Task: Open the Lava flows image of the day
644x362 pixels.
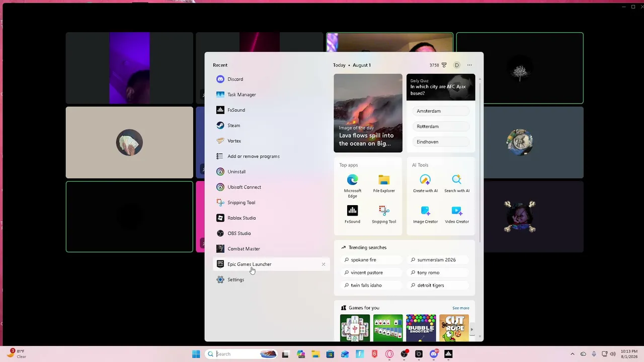Action: pyautogui.click(x=368, y=113)
